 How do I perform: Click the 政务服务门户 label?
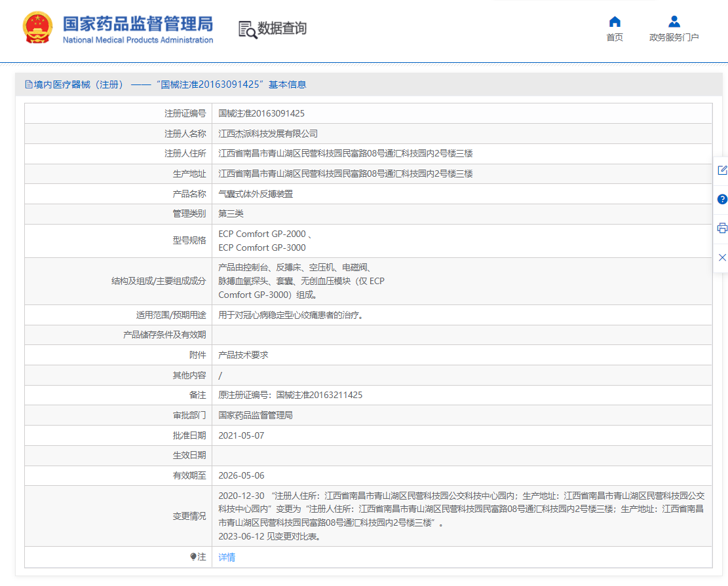pyautogui.click(x=674, y=37)
